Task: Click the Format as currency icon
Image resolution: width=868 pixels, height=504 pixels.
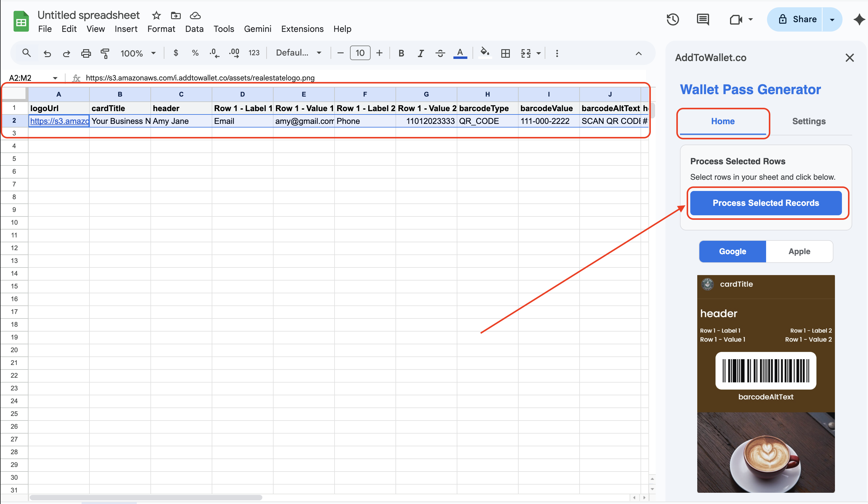Action: [x=176, y=53]
